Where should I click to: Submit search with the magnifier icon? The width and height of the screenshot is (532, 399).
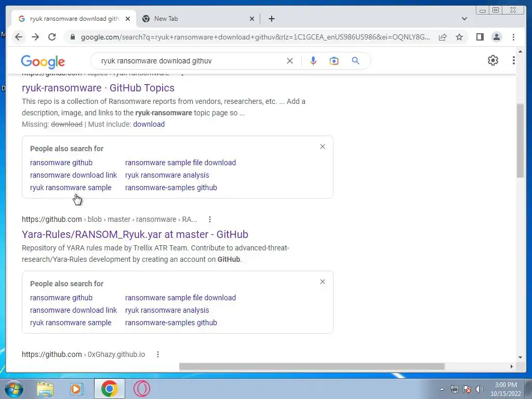pos(355,61)
